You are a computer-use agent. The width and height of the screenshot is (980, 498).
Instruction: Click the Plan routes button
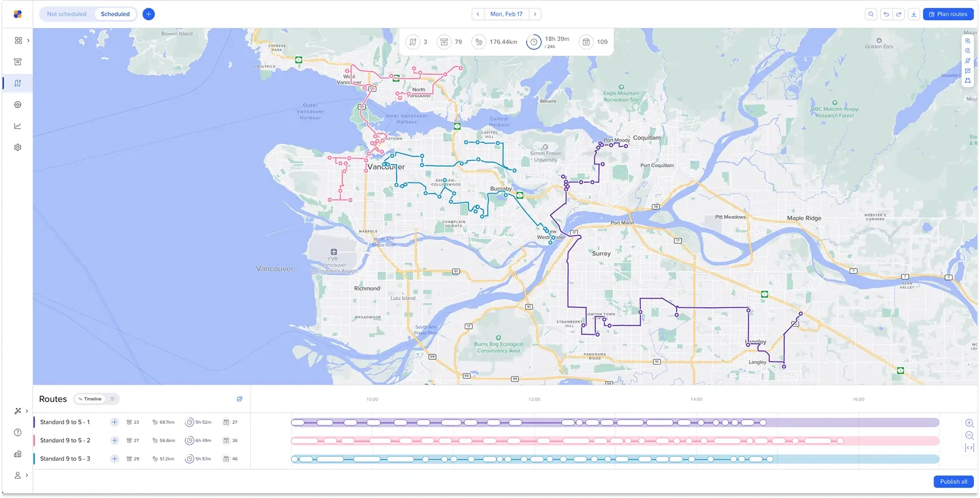coord(948,14)
